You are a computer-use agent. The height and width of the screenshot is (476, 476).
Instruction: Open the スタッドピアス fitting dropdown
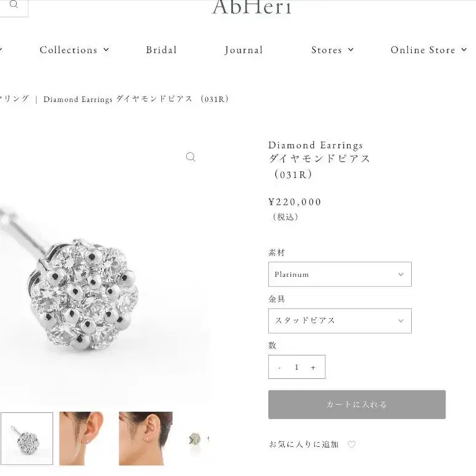tap(340, 321)
